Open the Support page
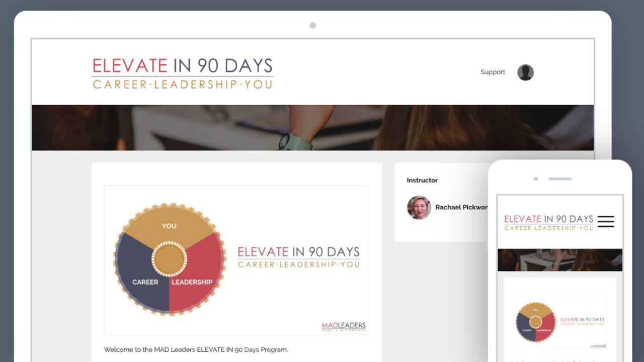 point(493,72)
